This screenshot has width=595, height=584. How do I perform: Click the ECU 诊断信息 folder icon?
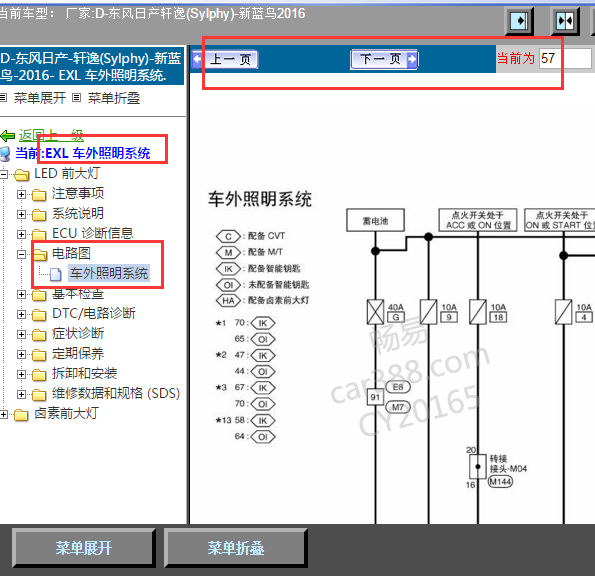(39, 235)
